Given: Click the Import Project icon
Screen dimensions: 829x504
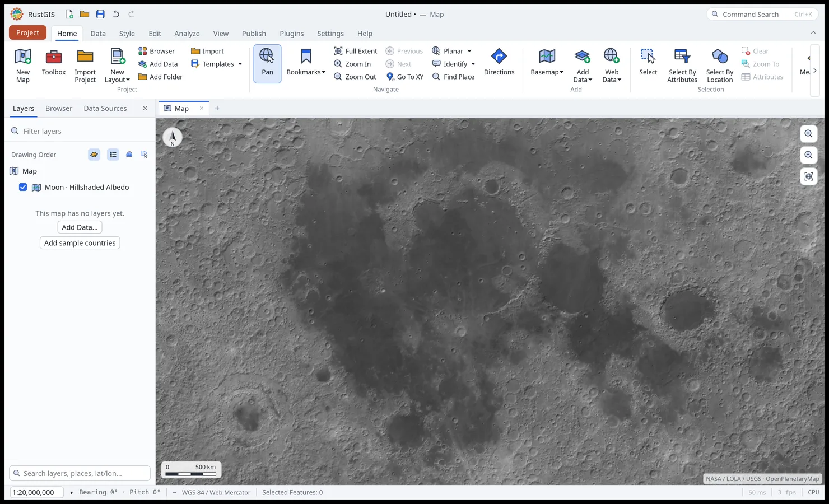Looking at the screenshot, I should 85,57.
